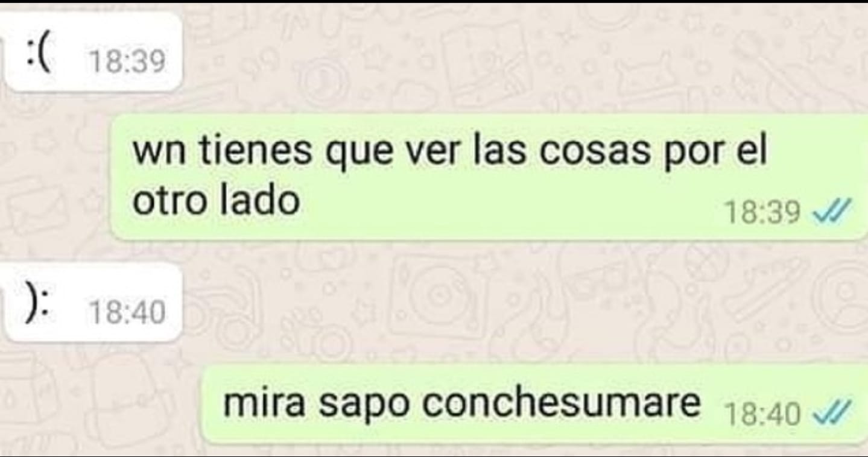Click the 18:40 timestamp next to '):'

click(127, 312)
